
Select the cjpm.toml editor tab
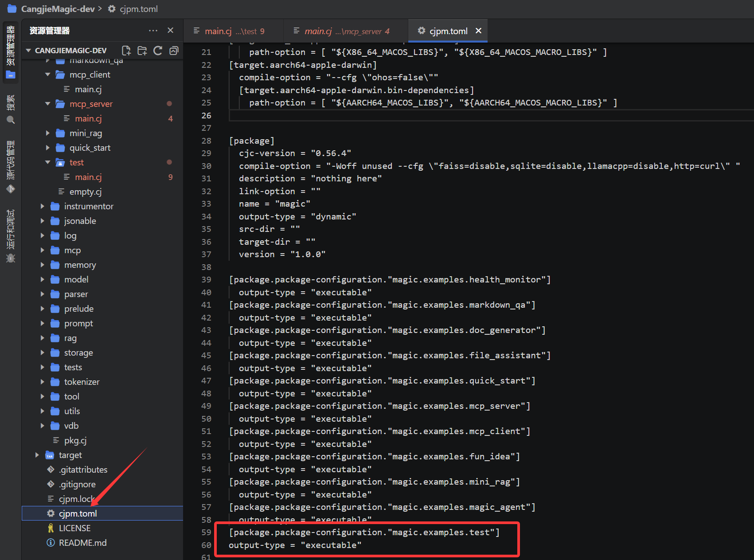click(x=448, y=31)
